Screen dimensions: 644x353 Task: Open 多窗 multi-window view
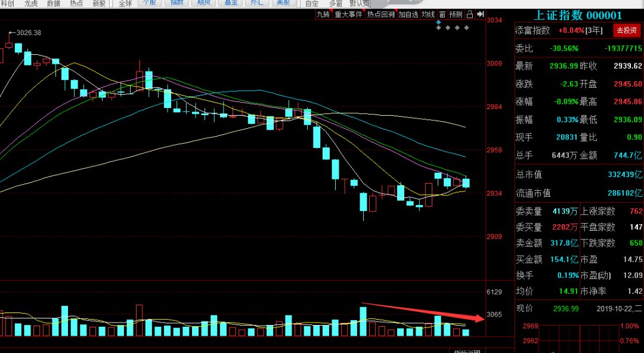coord(335,4)
